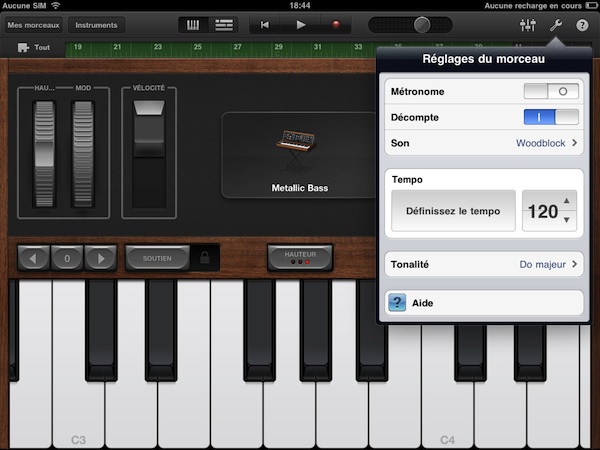Reset octave with the 0 button
This screenshot has height=450, width=600.
coord(67,258)
